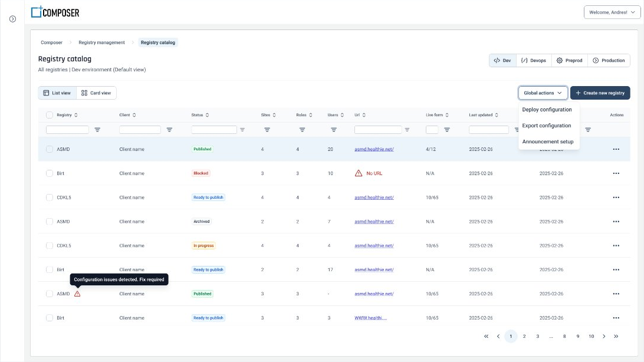Focus the Registry filter input
Image resolution: width=644 pixels, height=362 pixels.
click(x=67, y=130)
